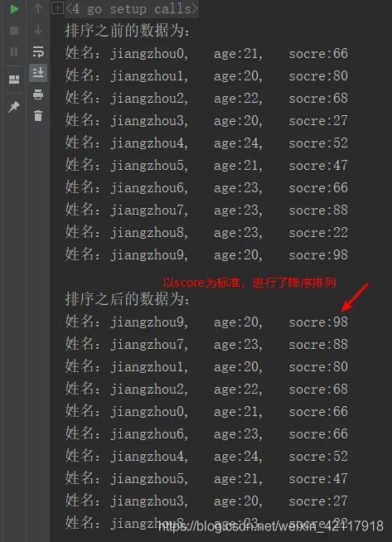Screen dimensions: 392x542
Task: Click the Restore layout icon
Action: coord(14,80)
